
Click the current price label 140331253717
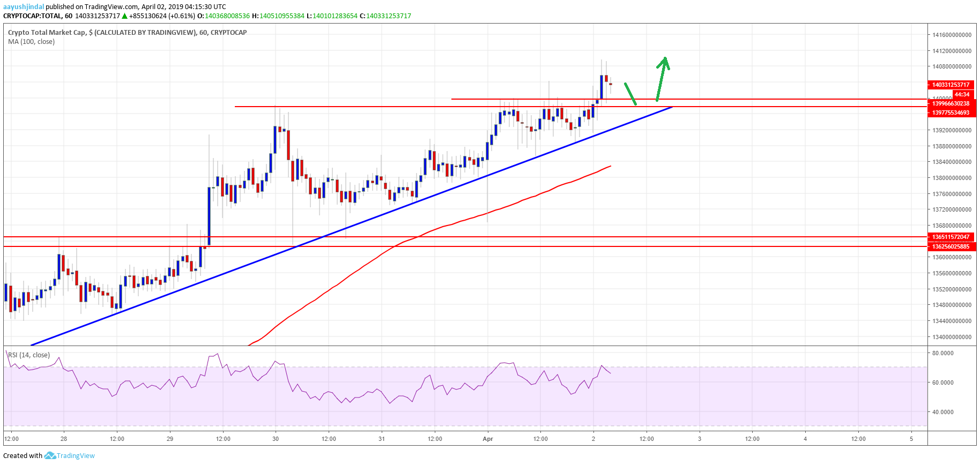pyautogui.click(x=951, y=85)
